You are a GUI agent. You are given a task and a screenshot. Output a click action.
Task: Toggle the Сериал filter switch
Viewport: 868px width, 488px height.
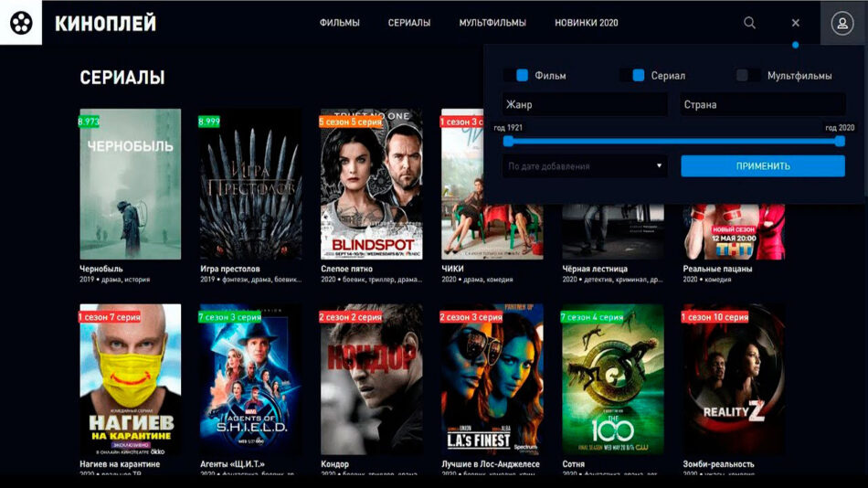[632, 76]
